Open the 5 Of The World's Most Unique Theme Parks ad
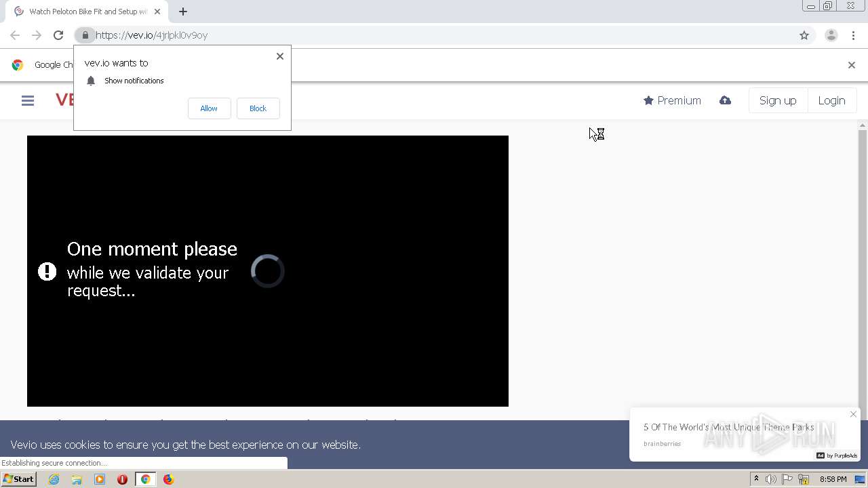 click(x=728, y=427)
